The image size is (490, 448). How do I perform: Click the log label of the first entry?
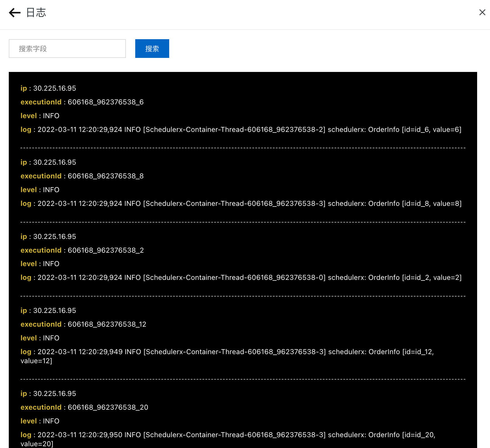(26, 129)
